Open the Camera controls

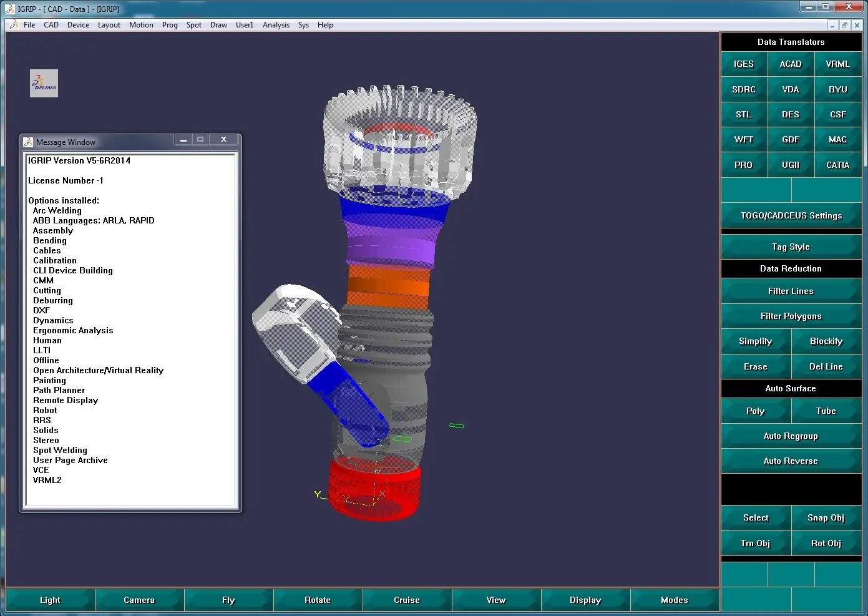[x=139, y=600]
